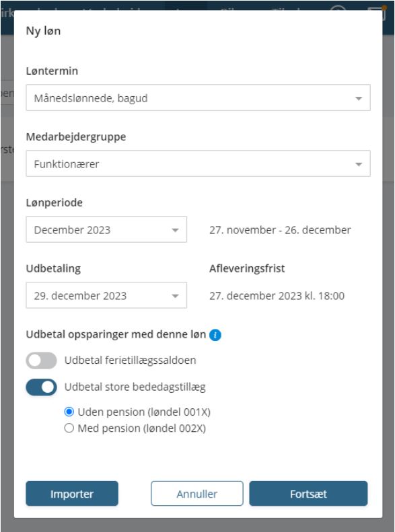Click the Importer button
Image resolution: width=395 pixels, height=532 pixels.
(72, 494)
